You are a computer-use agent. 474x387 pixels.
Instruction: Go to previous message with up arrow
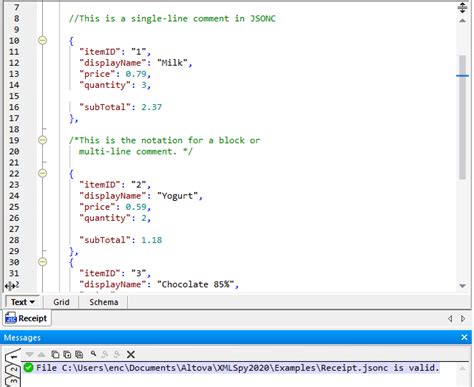(x=41, y=354)
